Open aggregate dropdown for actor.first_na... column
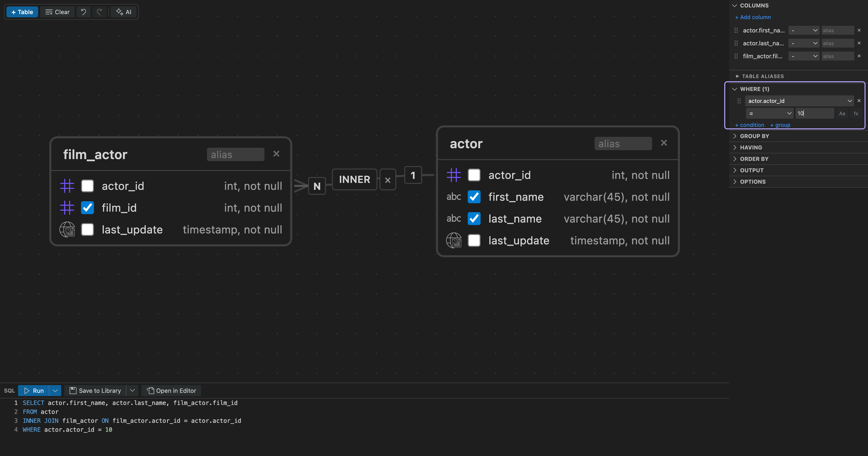The image size is (868, 456). coord(804,30)
